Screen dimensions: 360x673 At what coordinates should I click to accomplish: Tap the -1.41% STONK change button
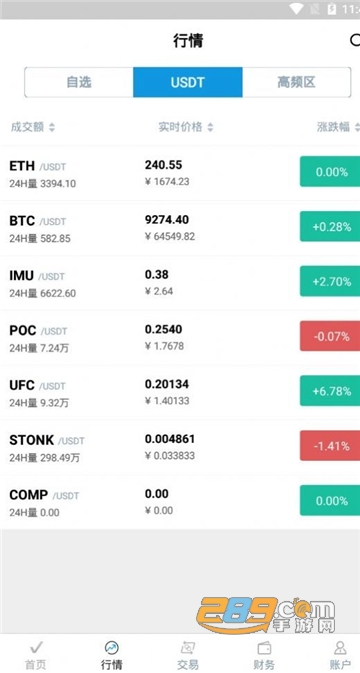tap(330, 446)
